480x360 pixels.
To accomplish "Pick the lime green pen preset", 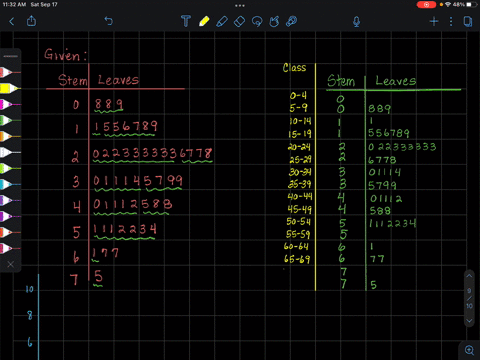I will coord(9,168).
